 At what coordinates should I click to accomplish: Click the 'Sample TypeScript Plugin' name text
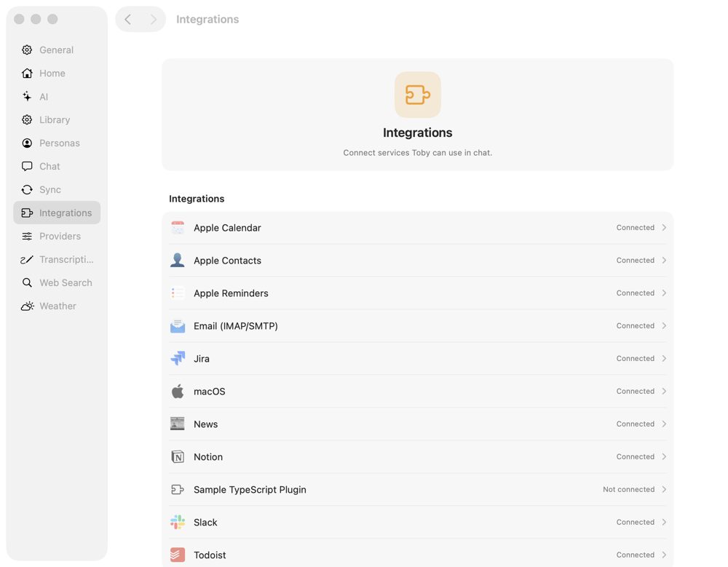[250, 489]
